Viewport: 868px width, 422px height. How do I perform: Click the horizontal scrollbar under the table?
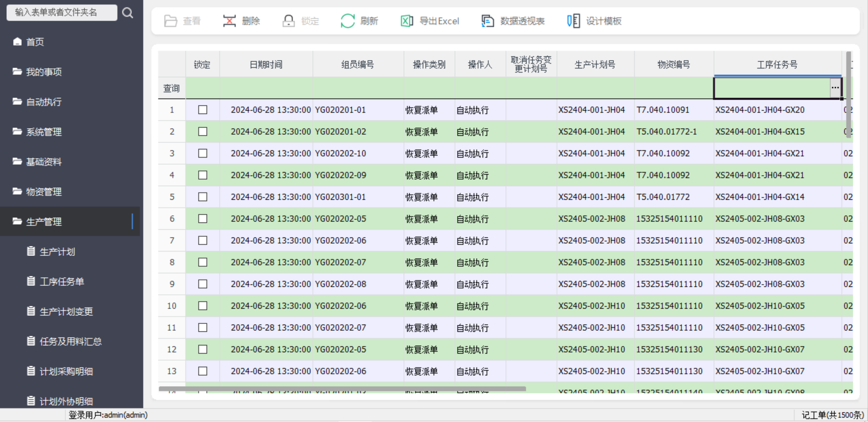(342, 389)
